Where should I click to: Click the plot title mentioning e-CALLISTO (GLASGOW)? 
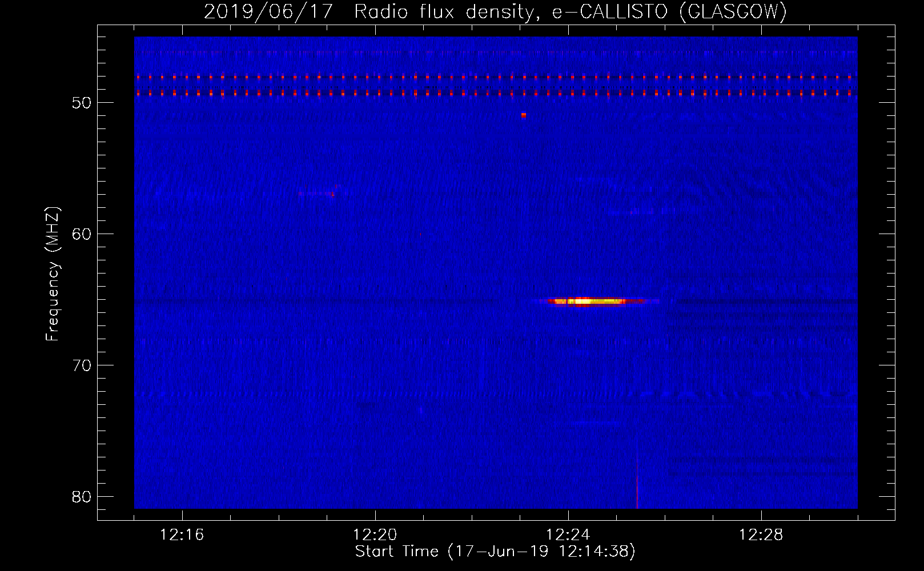tap(495, 11)
